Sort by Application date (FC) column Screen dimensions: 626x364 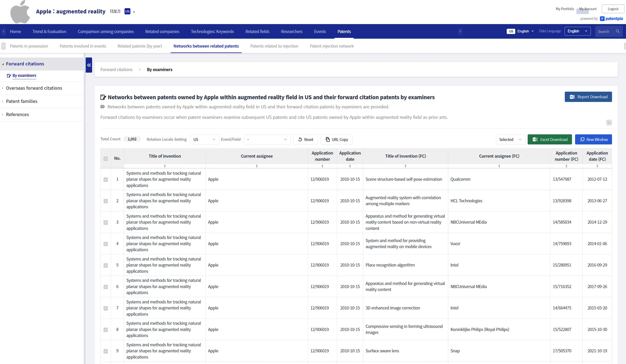click(x=597, y=166)
